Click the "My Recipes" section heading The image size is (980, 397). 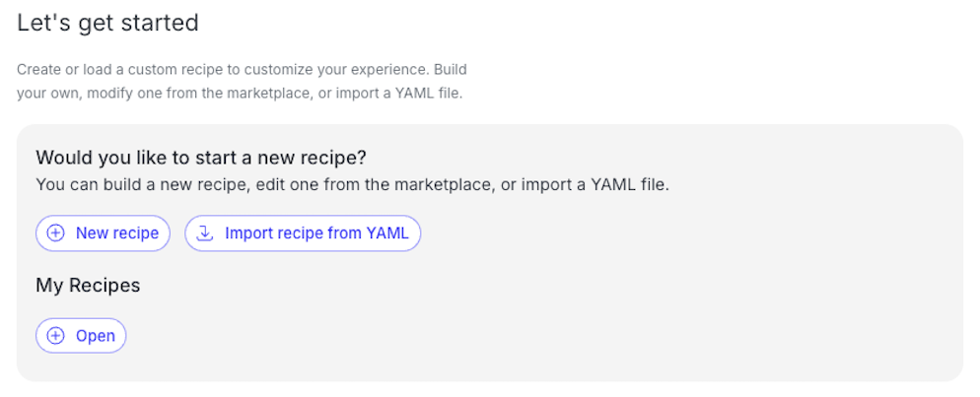88,286
